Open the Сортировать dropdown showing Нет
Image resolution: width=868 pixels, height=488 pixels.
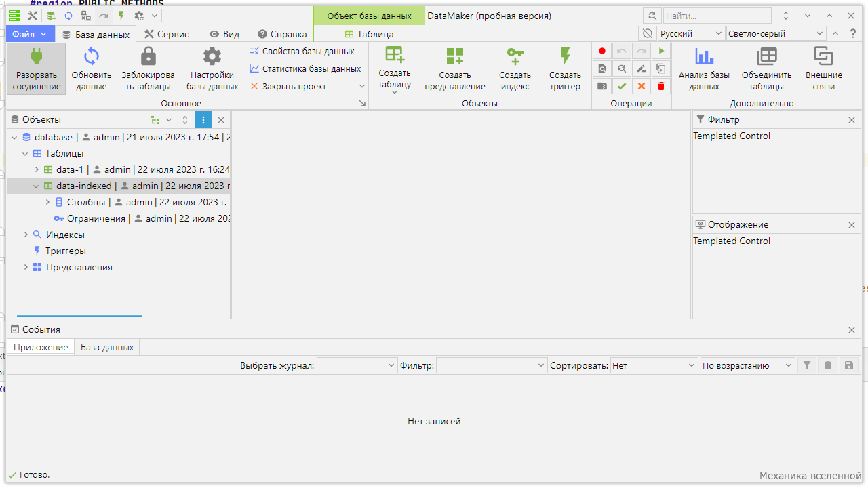(654, 365)
